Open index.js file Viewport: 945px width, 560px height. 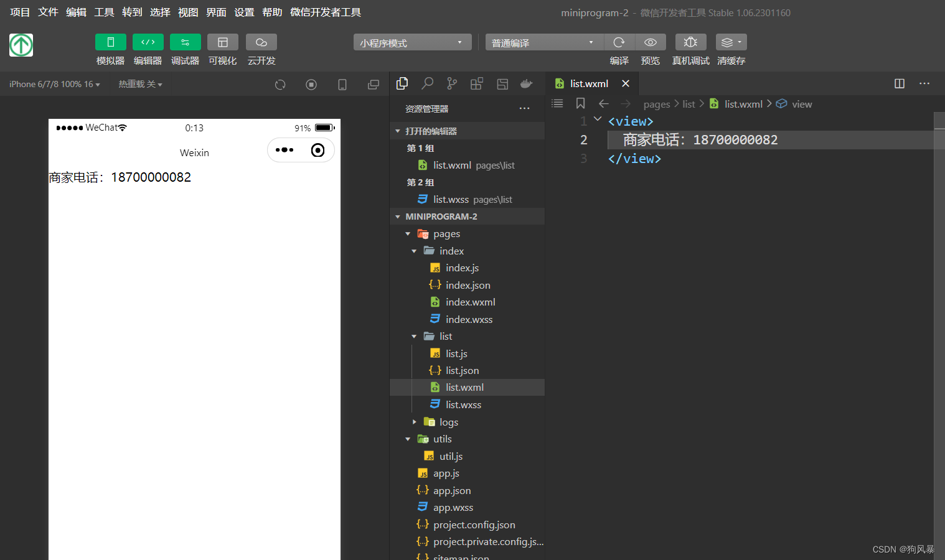[462, 268]
